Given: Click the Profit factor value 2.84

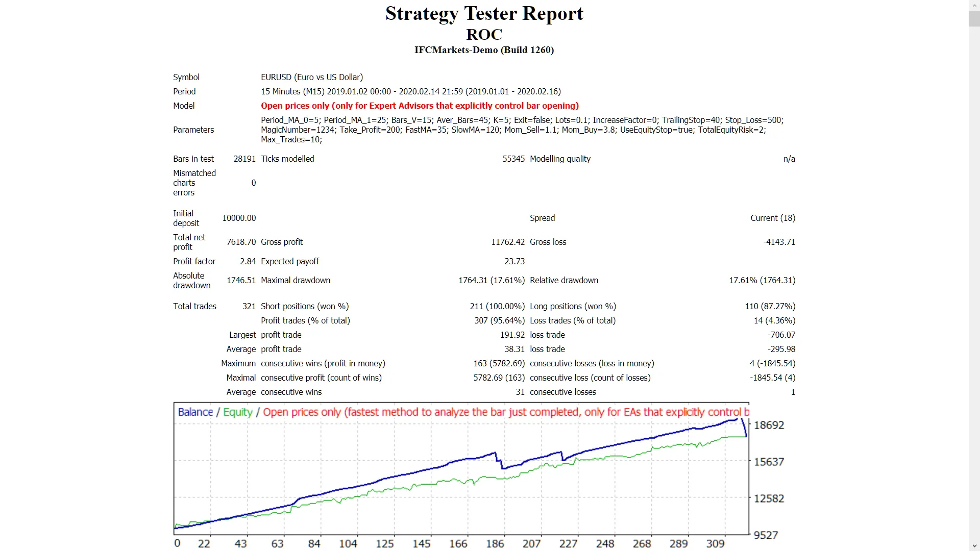Looking at the screenshot, I should tap(248, 261).
